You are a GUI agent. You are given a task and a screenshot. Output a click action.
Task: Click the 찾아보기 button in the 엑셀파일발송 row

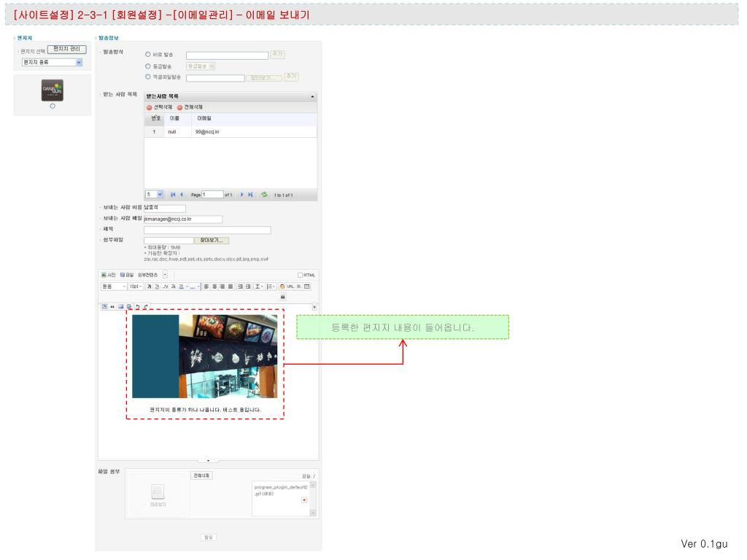(263, 77)
